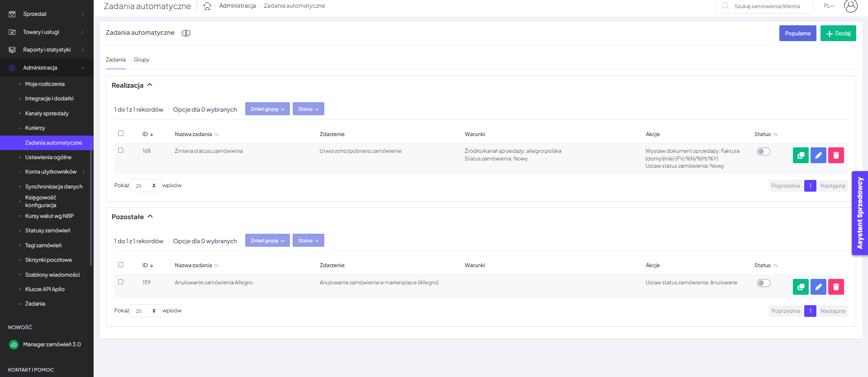Screen dimensions: 868x377
Task: Click the home icon in breadcrumb
Action: pyautogui.click(x=207, y=6)
